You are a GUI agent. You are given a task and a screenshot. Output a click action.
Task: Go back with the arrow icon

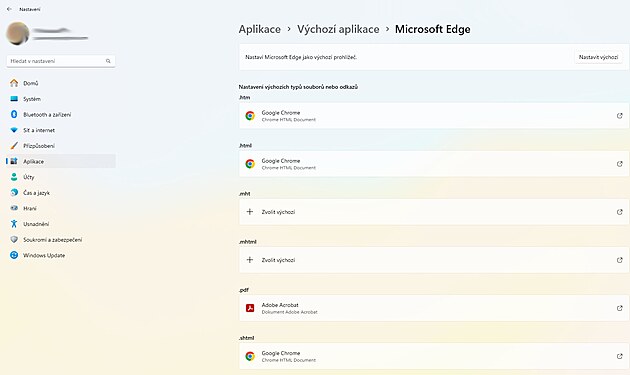pyautogui.click(x=9, y=9)
